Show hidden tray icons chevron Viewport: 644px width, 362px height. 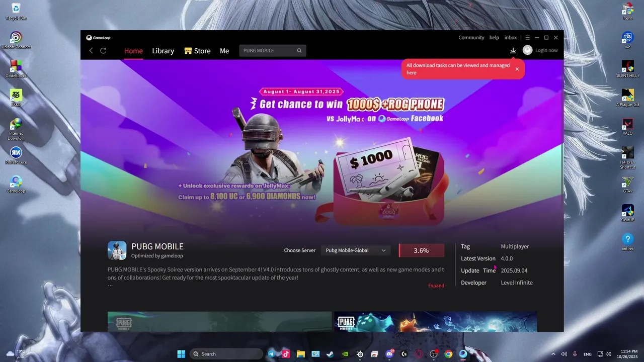click(x=553, y=354)
